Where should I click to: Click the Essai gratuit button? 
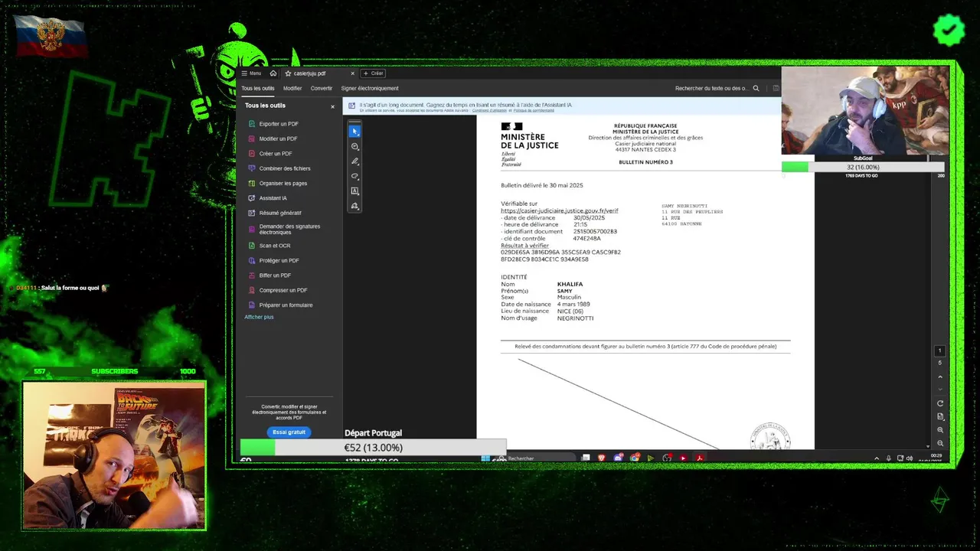(x=289, y=432)
